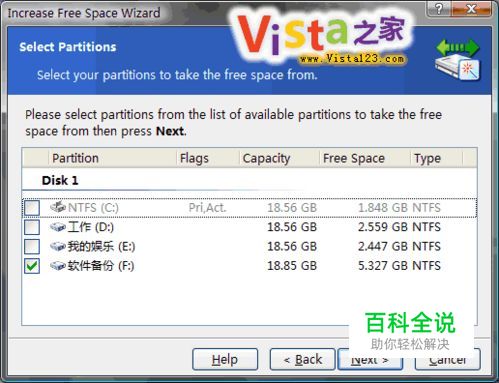
Task: Check the NTFS (C:) partition checkbox
Action: point(32,208)
